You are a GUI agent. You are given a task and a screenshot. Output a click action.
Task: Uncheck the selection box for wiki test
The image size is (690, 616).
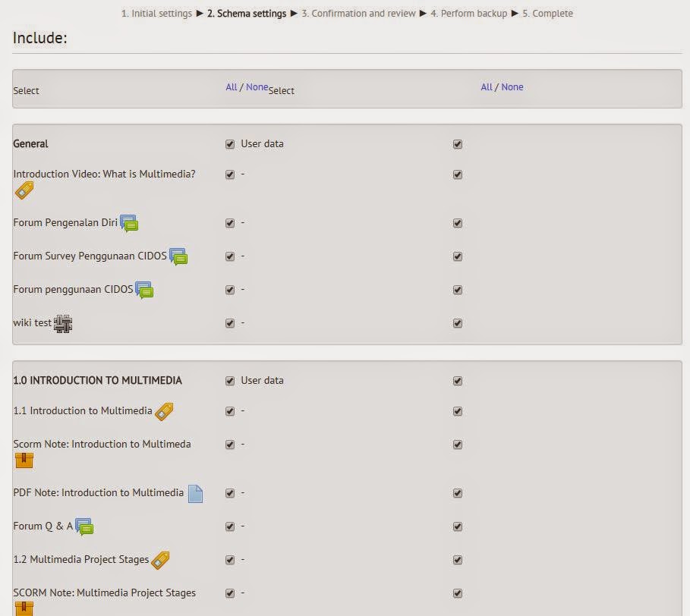tap(229, 323)
